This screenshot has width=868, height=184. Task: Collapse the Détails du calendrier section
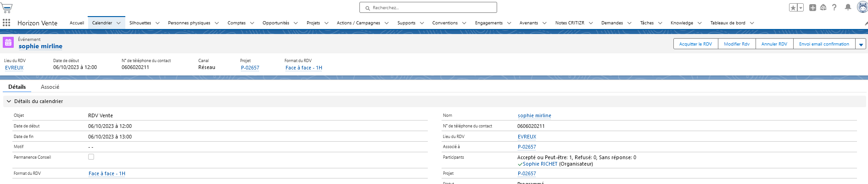[9, 101]
